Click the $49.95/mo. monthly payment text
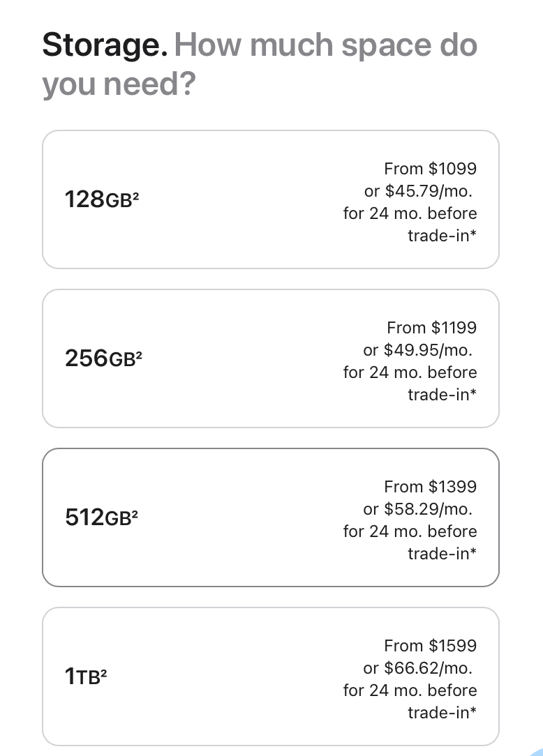Viewport: 543px width, 756px height. point(428,350)
